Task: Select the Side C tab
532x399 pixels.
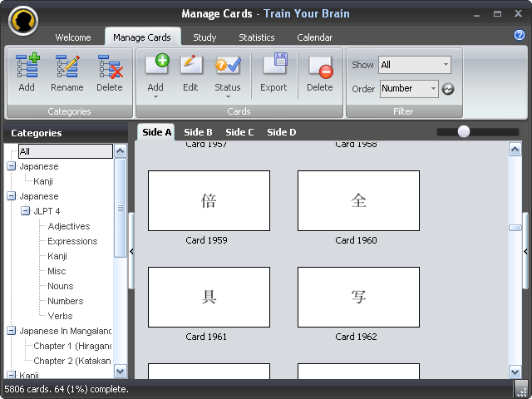Action: pos(239,132)
